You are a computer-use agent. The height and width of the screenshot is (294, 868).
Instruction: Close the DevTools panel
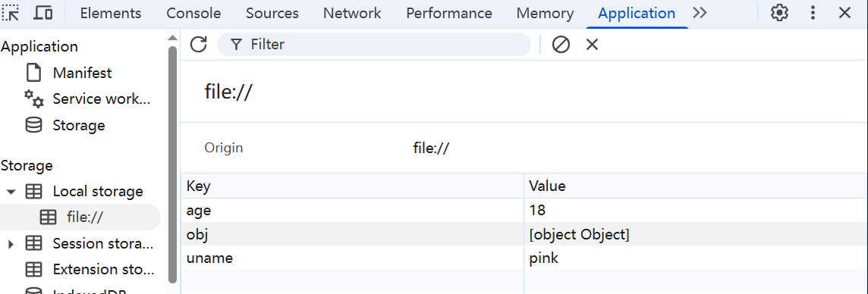click(x=844, y=13)
